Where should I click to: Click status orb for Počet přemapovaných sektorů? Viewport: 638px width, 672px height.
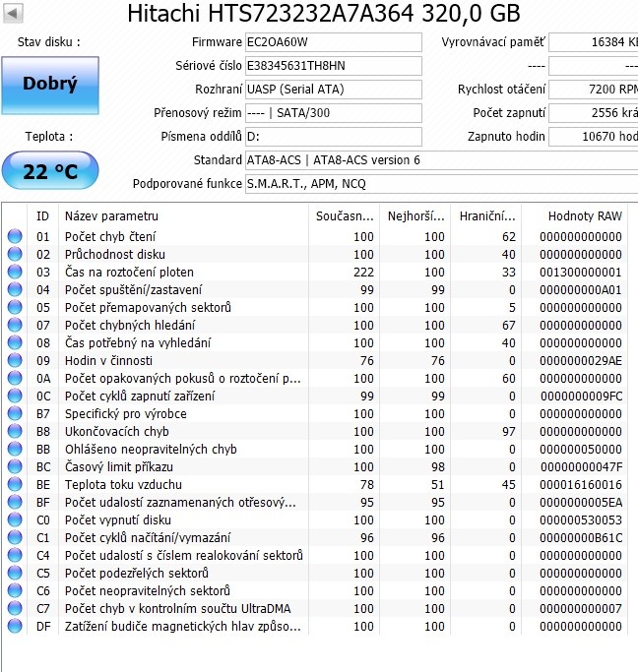(x=15, y=307)
